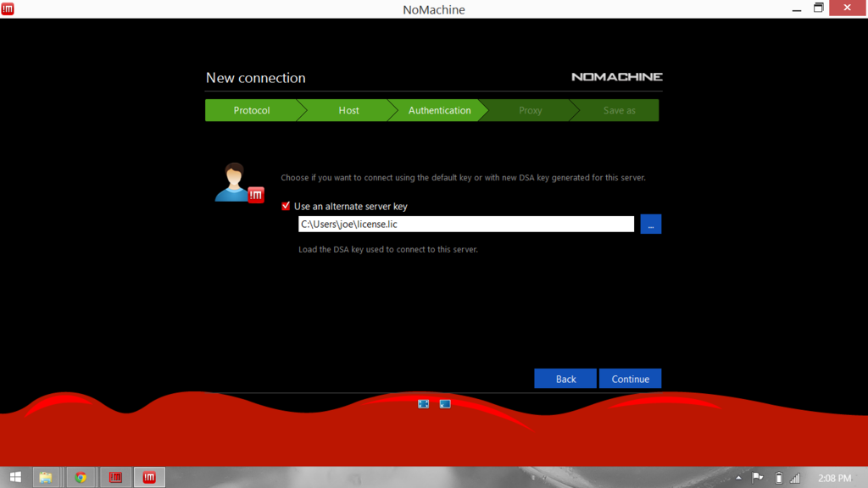This screenshot has height=488, width=868.
Task: Go to the Protocol step
Action: [x=252, y=110]
